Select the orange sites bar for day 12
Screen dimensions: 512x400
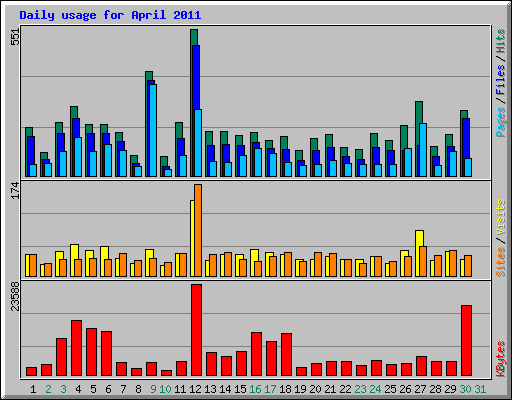point(198,230)
